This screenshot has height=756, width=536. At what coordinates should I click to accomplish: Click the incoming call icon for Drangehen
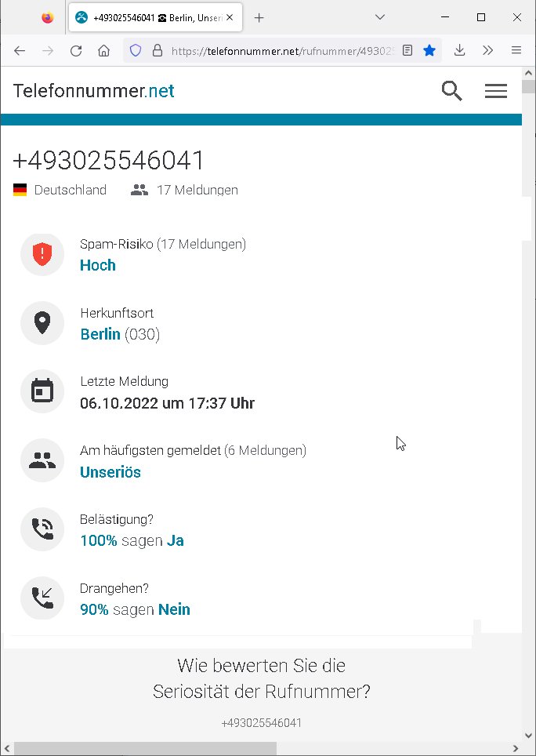coord(42,598)
